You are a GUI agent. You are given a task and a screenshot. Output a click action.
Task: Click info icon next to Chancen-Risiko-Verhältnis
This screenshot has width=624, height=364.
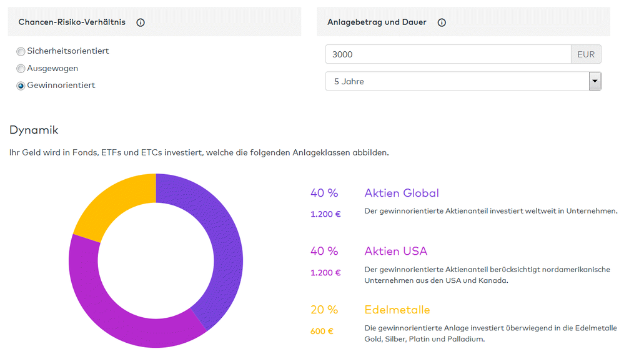pyautogui.click(x=141, y=22)
